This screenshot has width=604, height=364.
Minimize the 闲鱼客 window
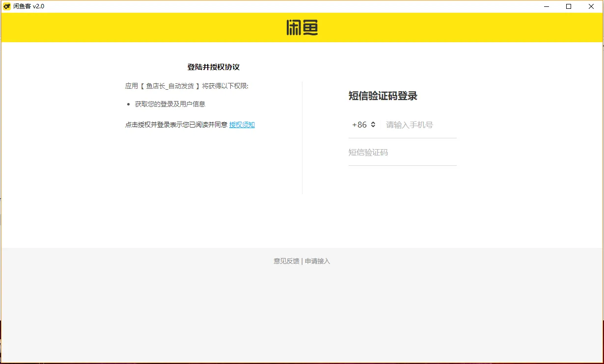[x=547, y=6]
